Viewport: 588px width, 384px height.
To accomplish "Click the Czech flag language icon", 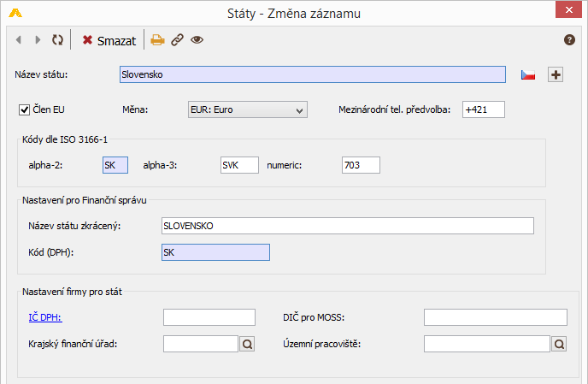I will coord(527,74).
